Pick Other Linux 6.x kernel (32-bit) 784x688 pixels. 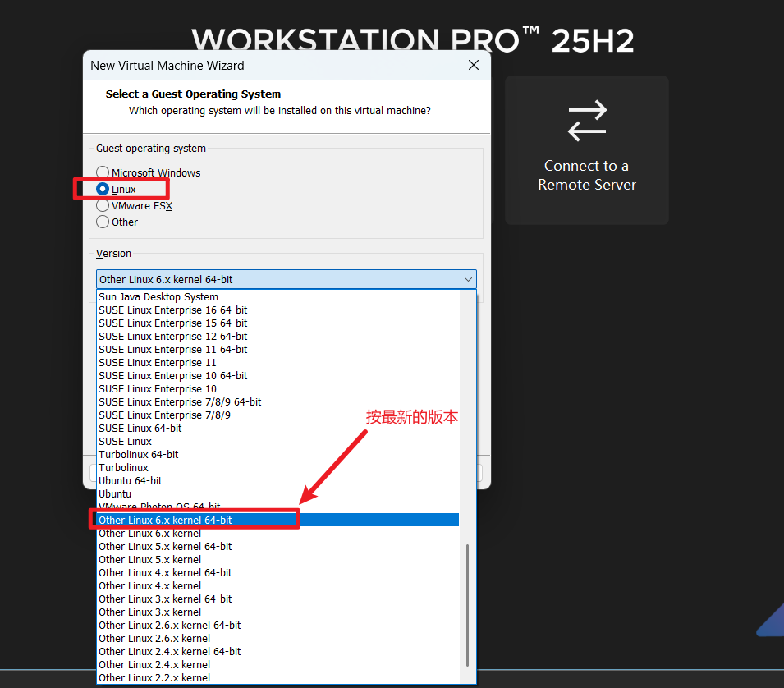(278, 534)
